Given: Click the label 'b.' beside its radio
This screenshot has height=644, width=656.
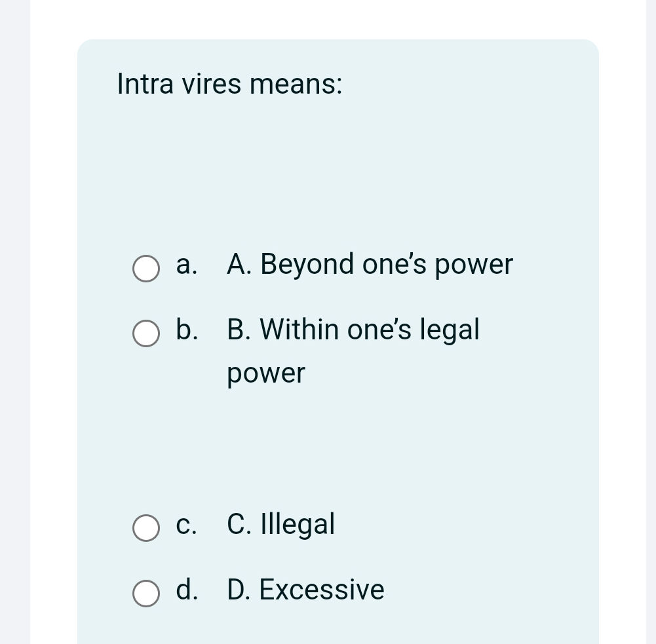Looking at the screenshot, I should (186, 330).
